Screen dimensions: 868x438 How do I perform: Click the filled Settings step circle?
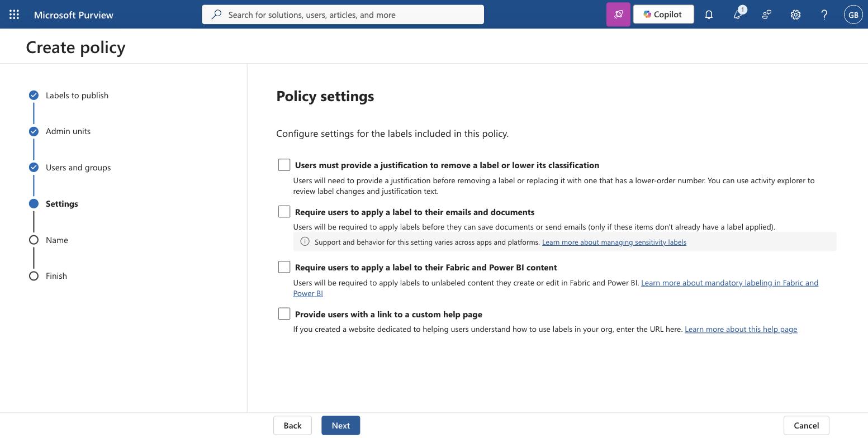coord(34,204)
